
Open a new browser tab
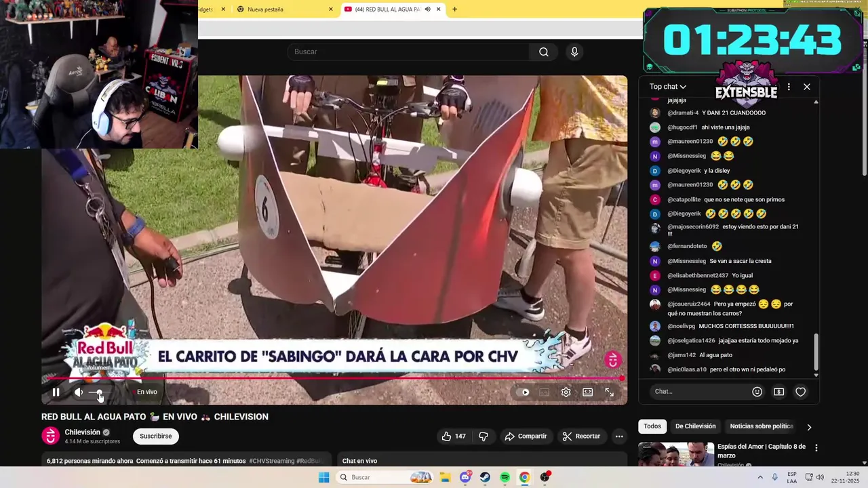click(x=454, y=9)
